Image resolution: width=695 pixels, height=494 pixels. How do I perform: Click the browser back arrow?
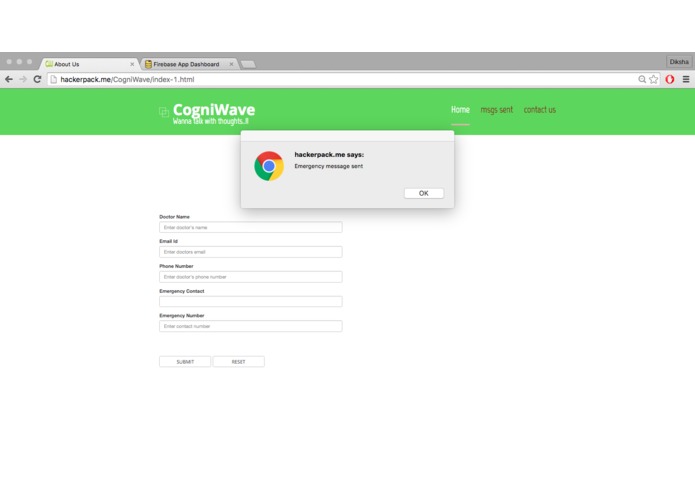[9, 79]
